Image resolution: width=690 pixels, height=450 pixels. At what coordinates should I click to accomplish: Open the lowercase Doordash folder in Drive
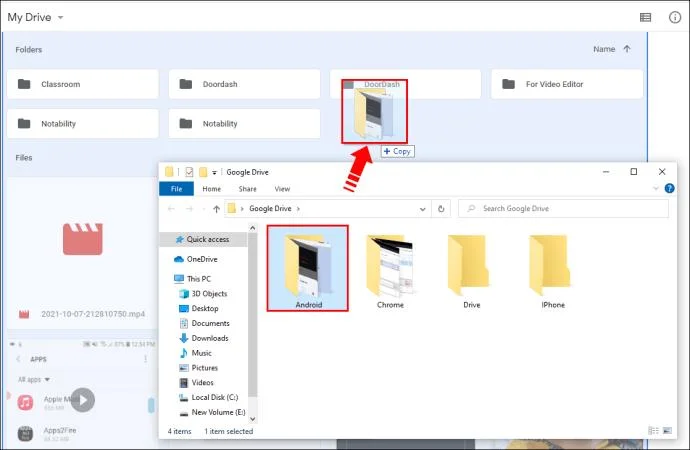tap(244, 84)
